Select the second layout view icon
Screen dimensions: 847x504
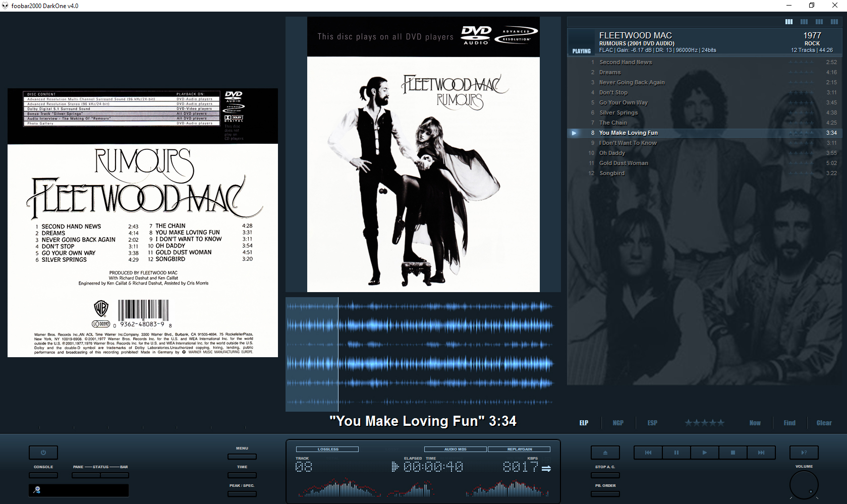[804, 22]
